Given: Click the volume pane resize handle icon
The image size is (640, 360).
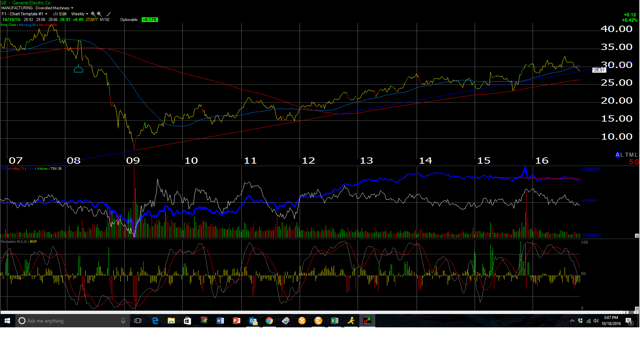Looking at the screenshot, I should point(637,236).
